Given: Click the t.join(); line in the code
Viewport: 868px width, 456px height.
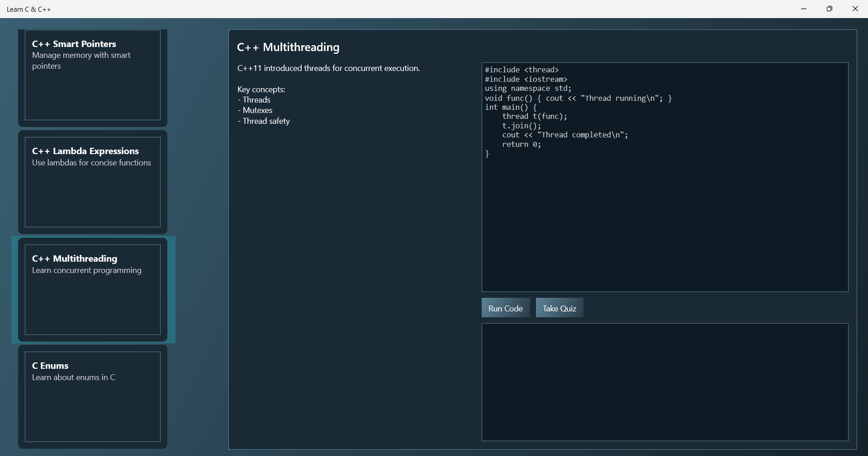Looking at the screenshot, I should click(521, 126).
